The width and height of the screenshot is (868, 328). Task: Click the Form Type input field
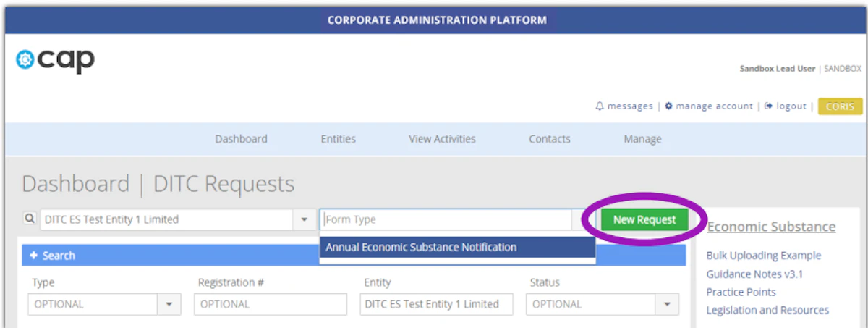[x=446, y=219]
